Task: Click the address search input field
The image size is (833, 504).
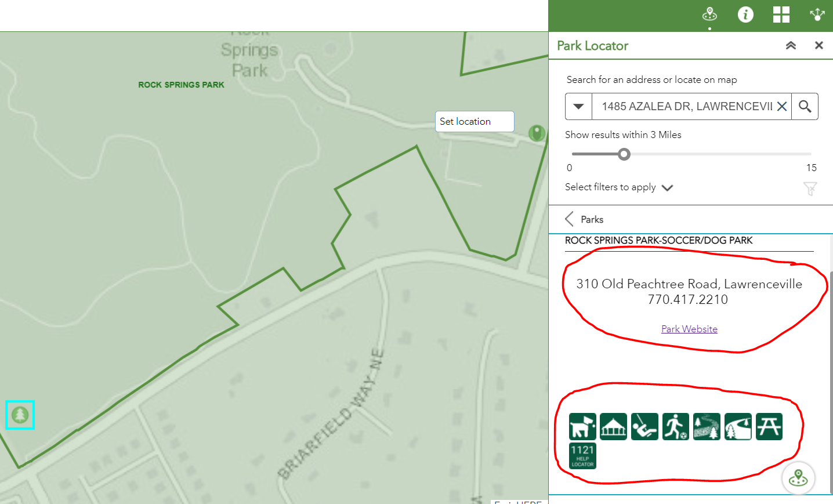Action: (x=686, y=106)
